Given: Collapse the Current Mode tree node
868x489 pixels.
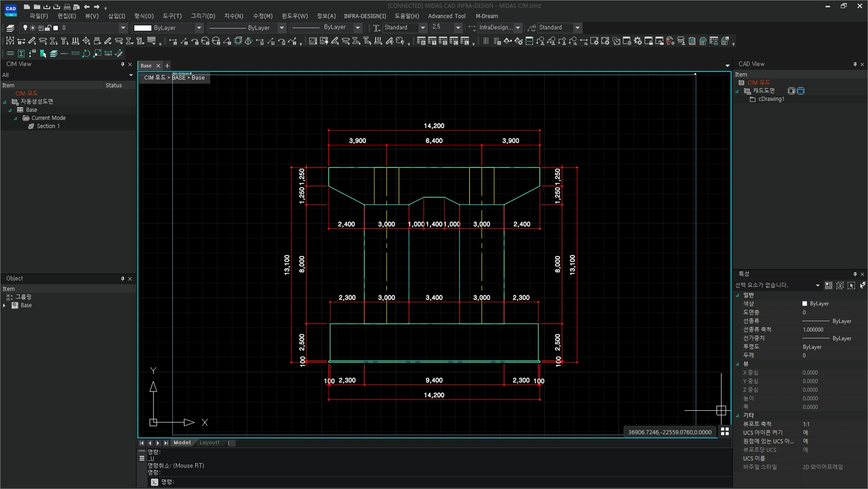Looking at the screenshot, I should pos(16,118).
